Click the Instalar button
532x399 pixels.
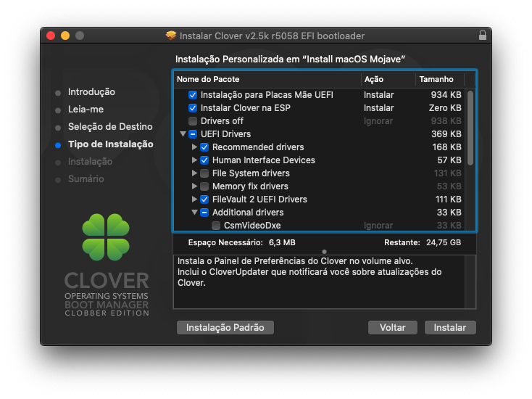(x=450, y=328)
